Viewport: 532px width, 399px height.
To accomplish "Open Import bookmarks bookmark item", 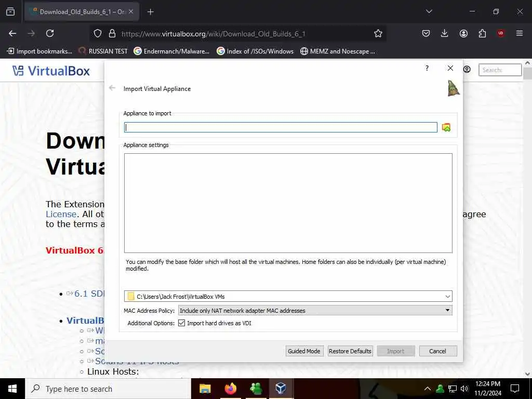I will point(39,51).
